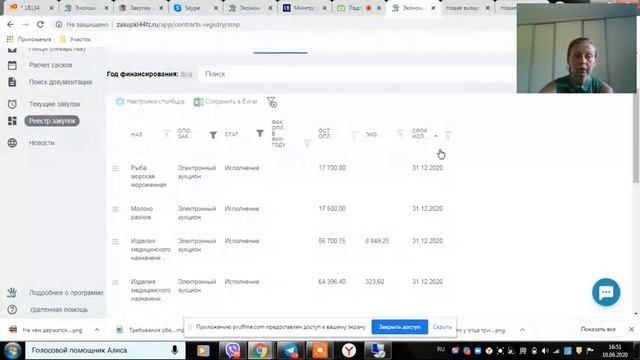The height and width of the screenshot is (360, 640).
Task: Clear all filters with the crossed funnel icon
Action: pyautogui.click(x=272, y=102)
